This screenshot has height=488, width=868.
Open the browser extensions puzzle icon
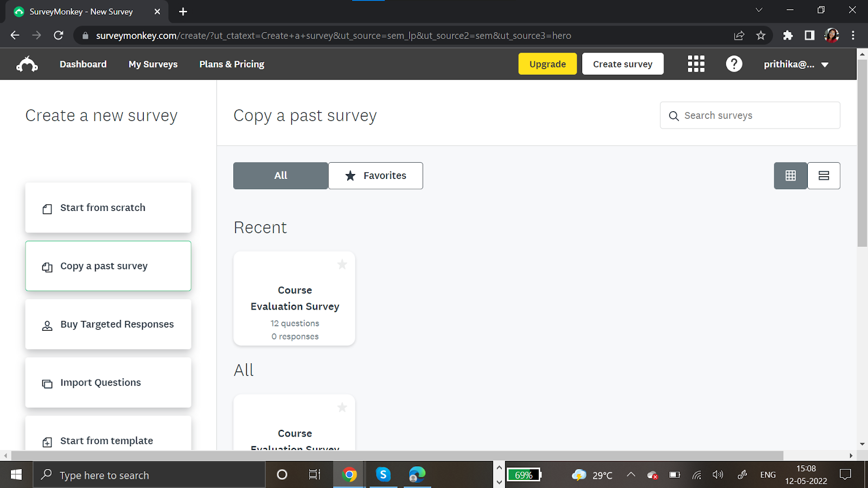[788, 35]
